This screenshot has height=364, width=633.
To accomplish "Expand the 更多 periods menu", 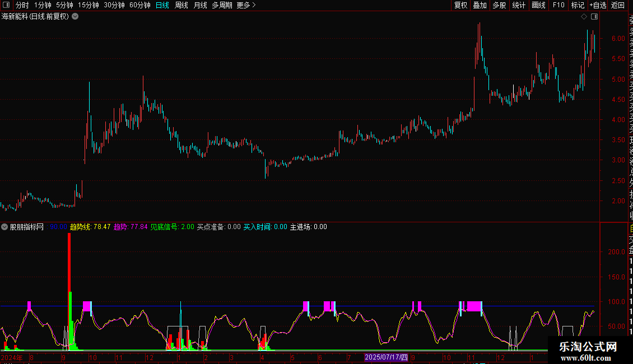I will [246, 5].
